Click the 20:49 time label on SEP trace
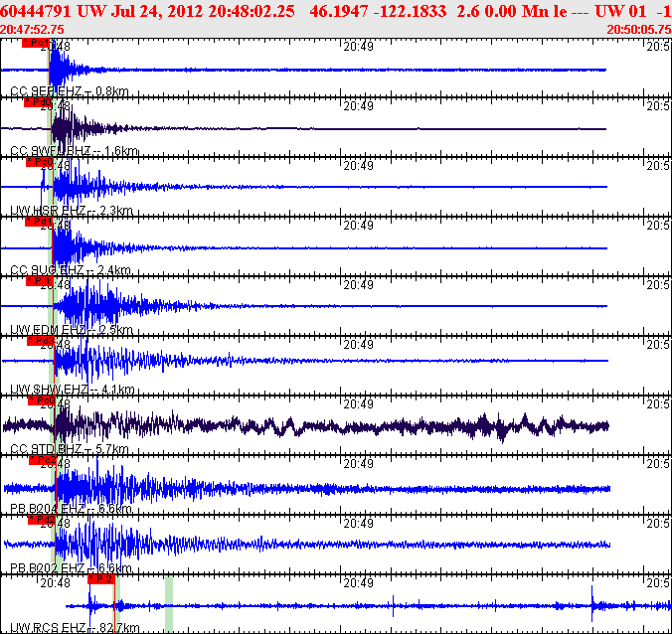This screenshot has width=672, height=634. [x=357, y=47]
